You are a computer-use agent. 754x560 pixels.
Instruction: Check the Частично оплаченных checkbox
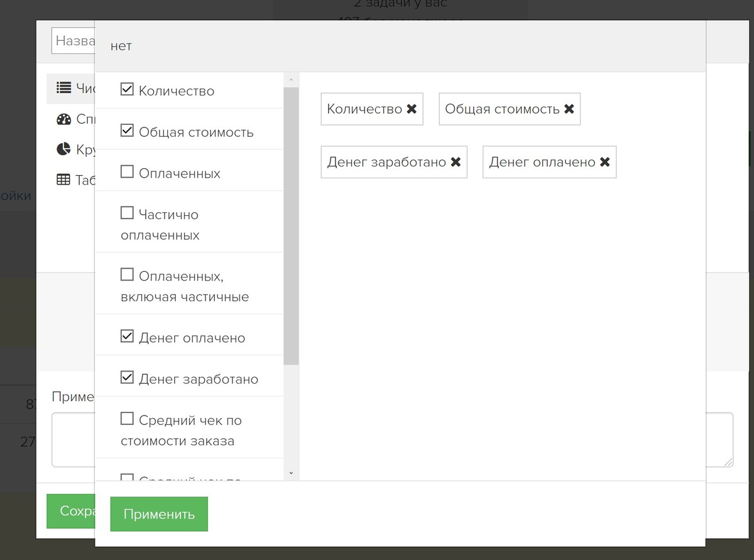pos(127,213)
